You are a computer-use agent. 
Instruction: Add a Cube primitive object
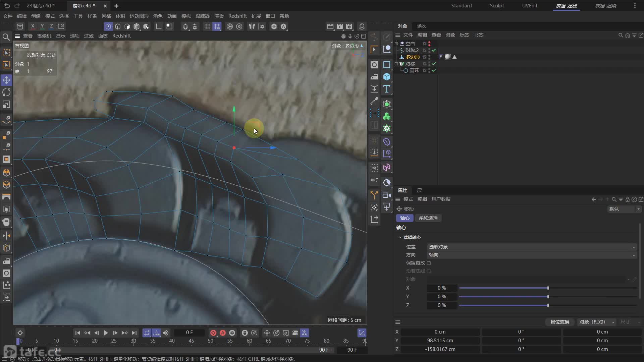(387, 77)
